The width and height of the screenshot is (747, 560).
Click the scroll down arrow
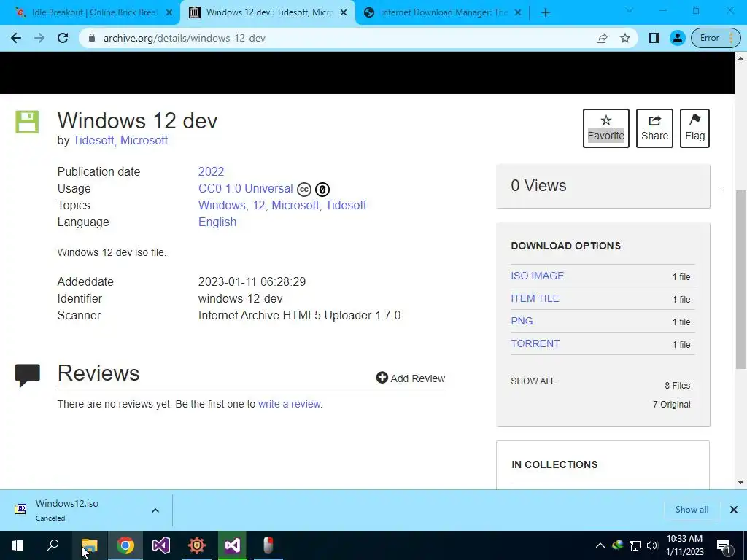coord(741,483)
